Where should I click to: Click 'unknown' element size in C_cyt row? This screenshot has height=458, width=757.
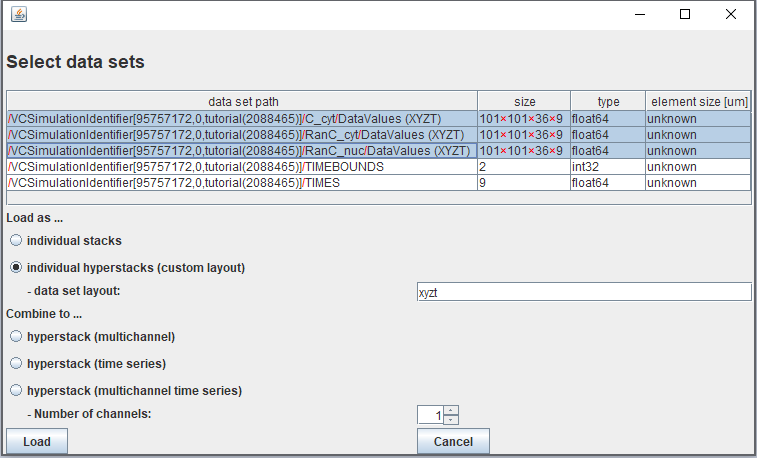click(x=698, y=119)
